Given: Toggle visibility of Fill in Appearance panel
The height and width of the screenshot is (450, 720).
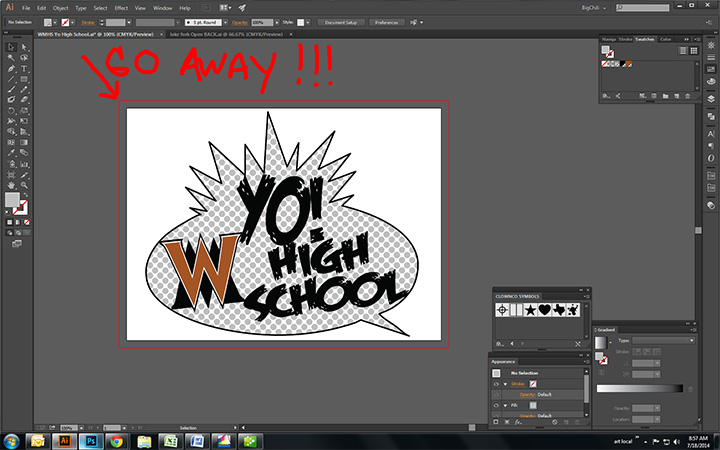Looking at the screenshot, I should pos(496,405).
